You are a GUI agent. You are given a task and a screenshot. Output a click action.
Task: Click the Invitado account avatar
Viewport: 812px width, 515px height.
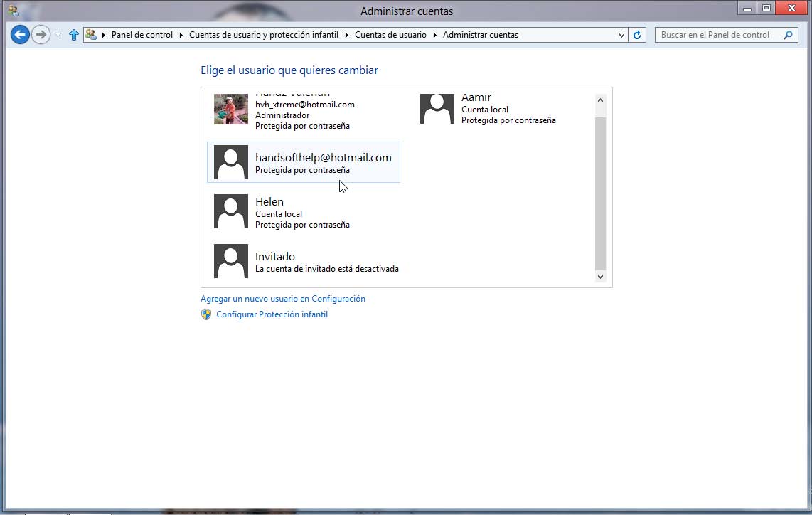point(231,261)
